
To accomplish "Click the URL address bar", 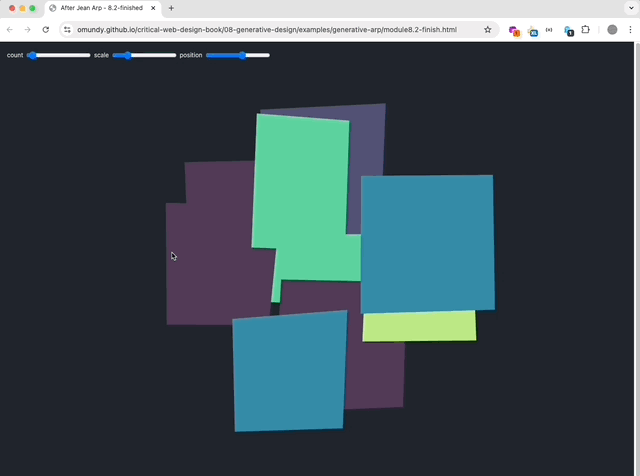I will (x=270, y=30).
